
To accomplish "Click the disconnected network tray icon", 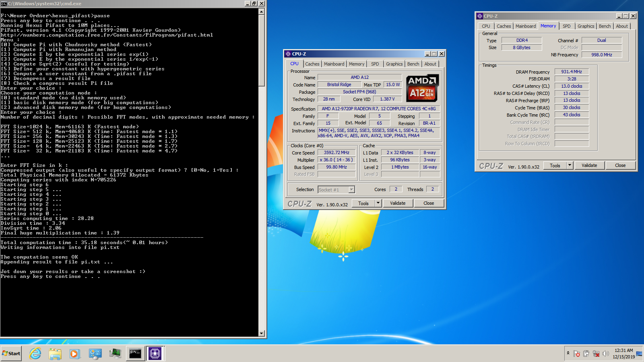I will [x=596, y=354].
